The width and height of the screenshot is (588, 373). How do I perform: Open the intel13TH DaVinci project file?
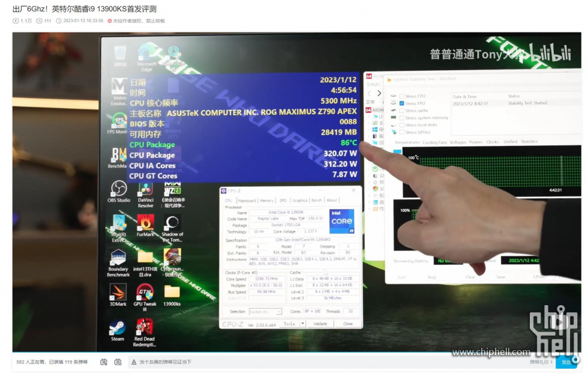145,264
